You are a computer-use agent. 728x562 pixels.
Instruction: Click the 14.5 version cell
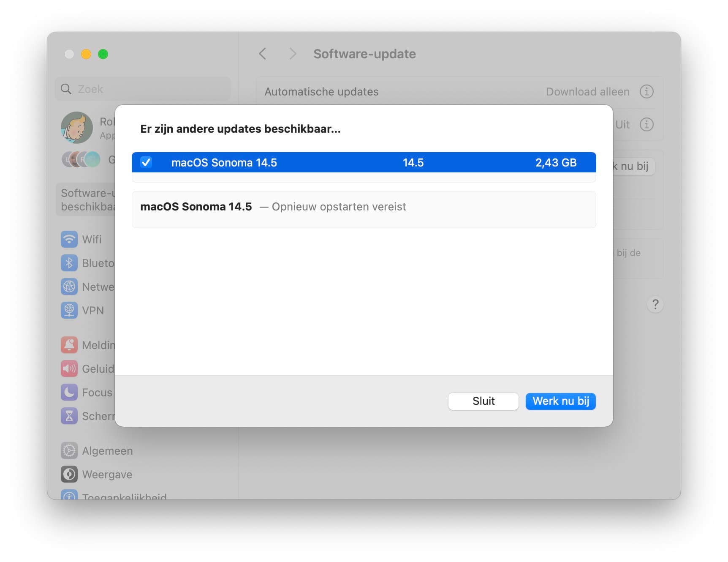pos(413,163)
